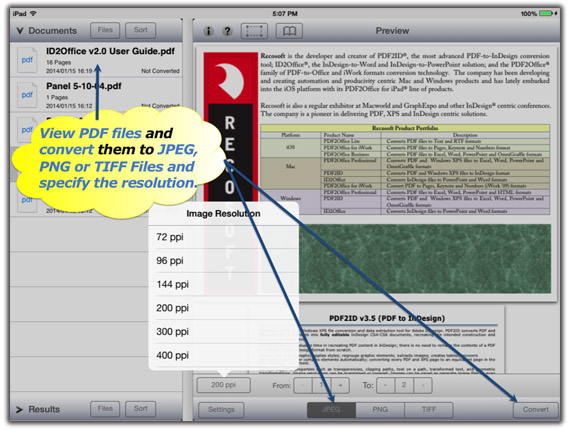The image size is (570, 430).
Task: Select the marquee area selection tool
Action: click(254, 31)
